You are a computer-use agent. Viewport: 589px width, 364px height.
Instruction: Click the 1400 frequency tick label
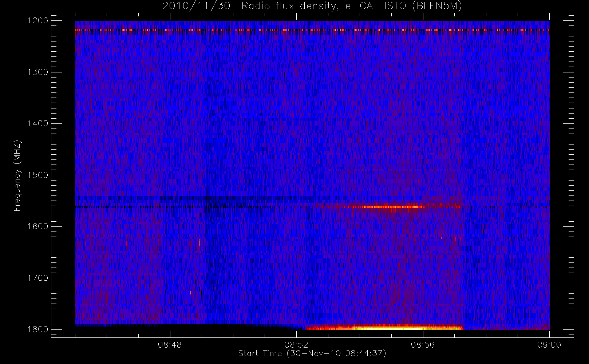(x=38, y=124)
